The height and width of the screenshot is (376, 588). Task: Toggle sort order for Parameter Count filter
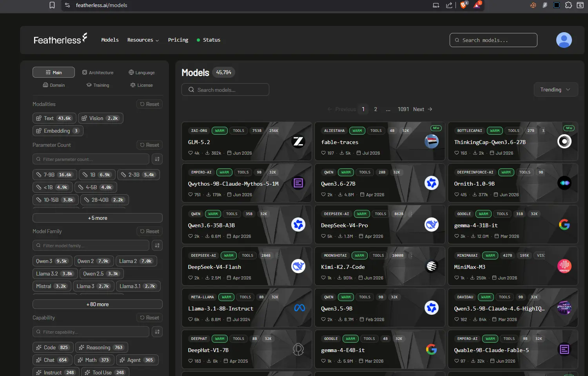tap(157, 159)
